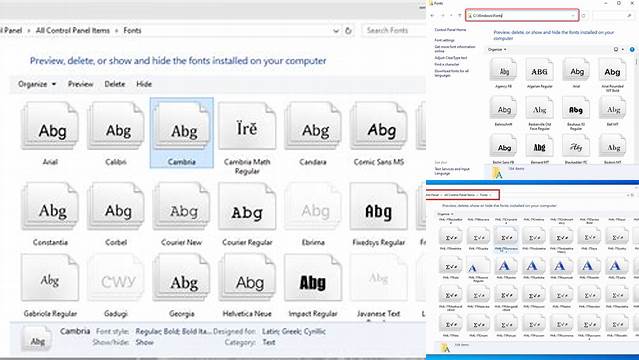Select Algerian Regular font in top-right window
This screenshot has height=360, width=639.
(540, 70)
